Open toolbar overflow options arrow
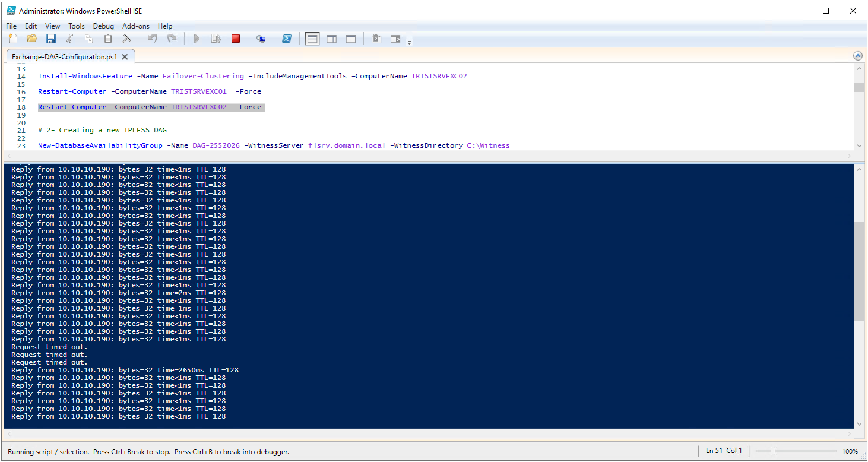868x462 pixels. [409, 42]
